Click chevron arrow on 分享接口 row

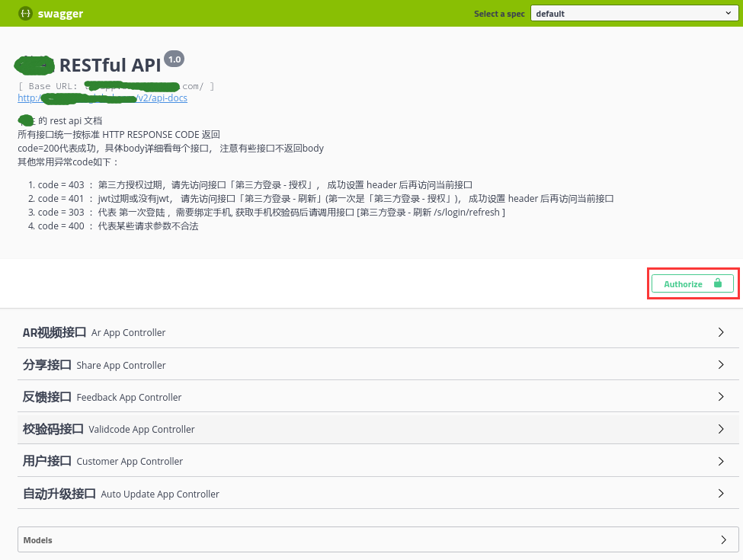(721, 365)
